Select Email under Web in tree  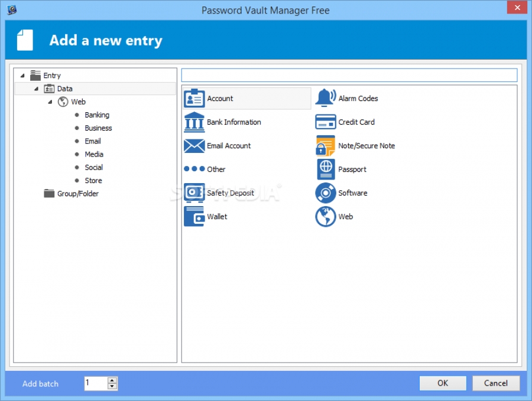93,141
